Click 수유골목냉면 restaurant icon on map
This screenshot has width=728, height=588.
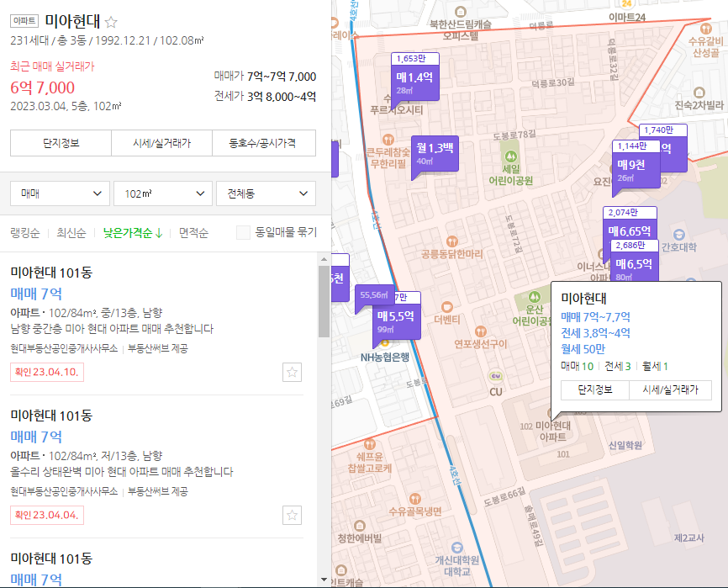(415, 499)
